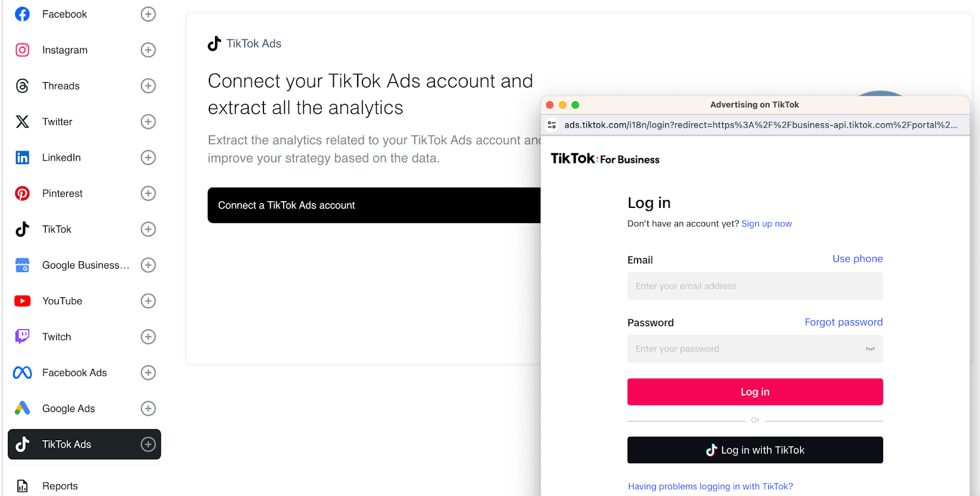The image size is (980, 496).
Task: Add an Instagram account via plus icon
Action: click(x=148, y=50)
